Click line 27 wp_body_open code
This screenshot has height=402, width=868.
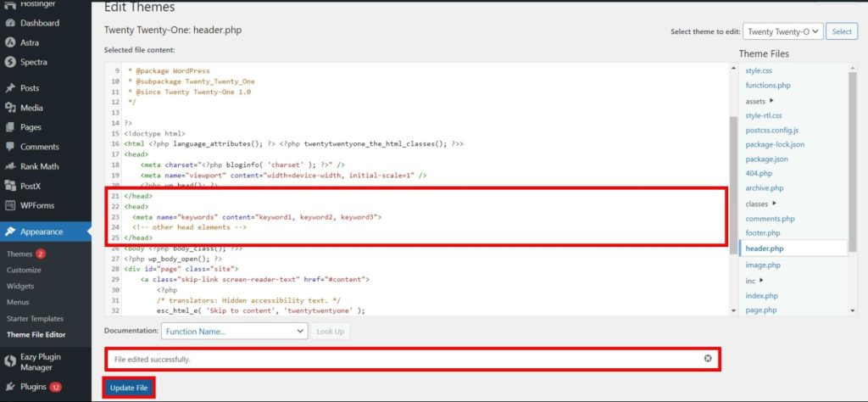173,259
